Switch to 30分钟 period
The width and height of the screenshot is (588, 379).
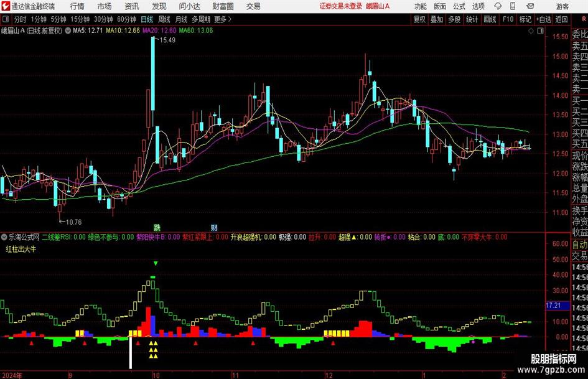tap(103, 19)
